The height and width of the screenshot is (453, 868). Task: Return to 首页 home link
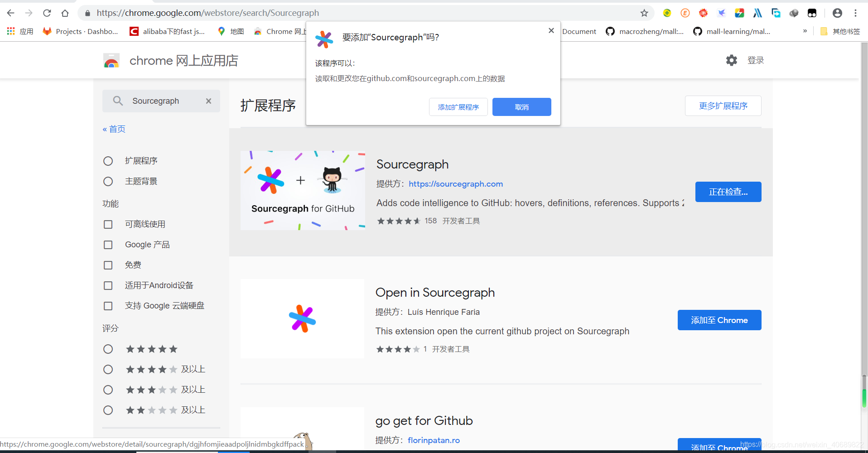[x=114, y=129]
